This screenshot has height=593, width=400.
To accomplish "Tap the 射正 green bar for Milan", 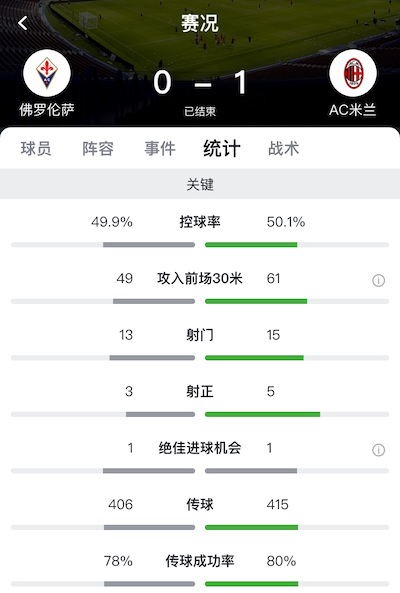I will (262, 414).
